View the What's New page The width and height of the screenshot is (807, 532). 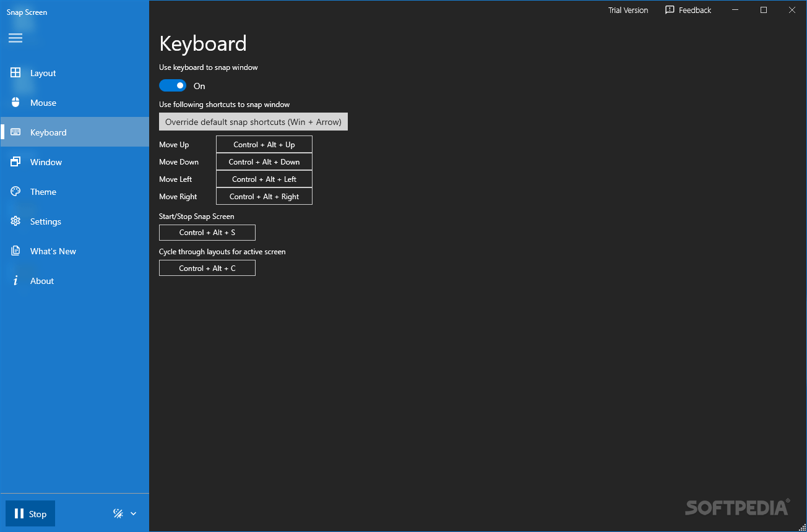[x=74, y=251]
